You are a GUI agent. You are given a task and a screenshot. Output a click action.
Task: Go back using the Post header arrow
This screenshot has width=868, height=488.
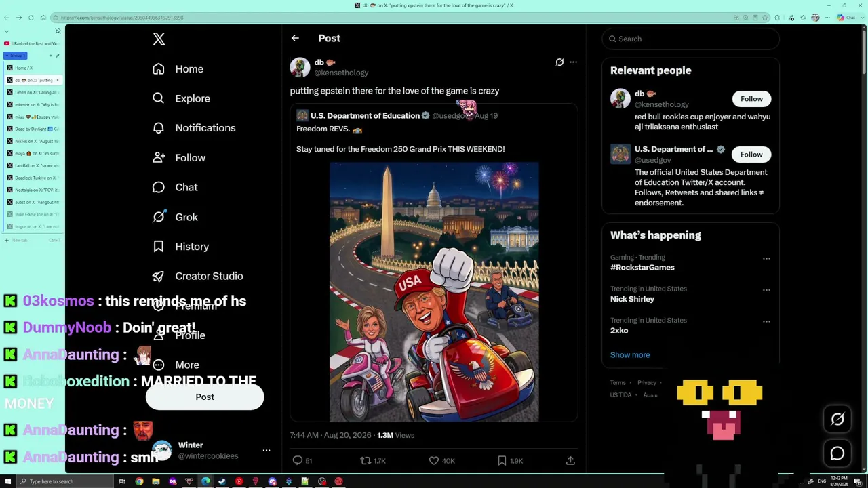pos(295,39)
